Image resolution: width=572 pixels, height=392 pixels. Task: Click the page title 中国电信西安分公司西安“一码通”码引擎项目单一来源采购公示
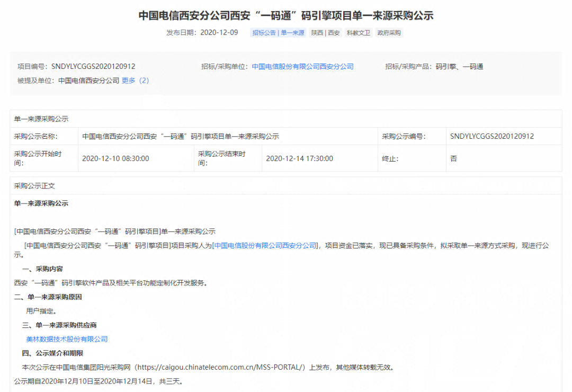coord(286,15)
